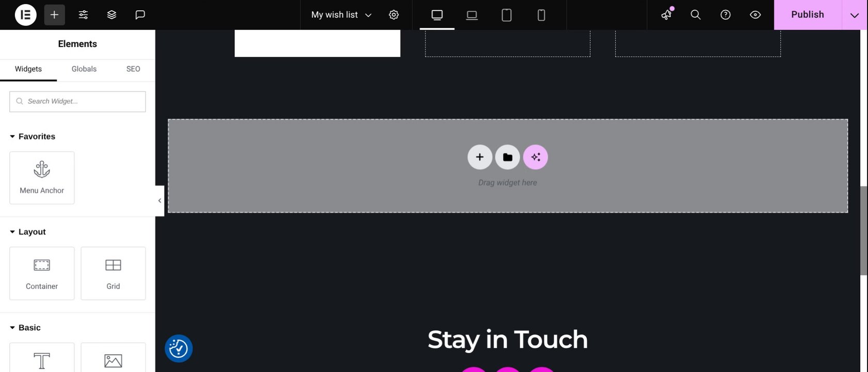Open the Notes speech bubble icon
This screenshot has height=372, width=868.
coord(140,15)
